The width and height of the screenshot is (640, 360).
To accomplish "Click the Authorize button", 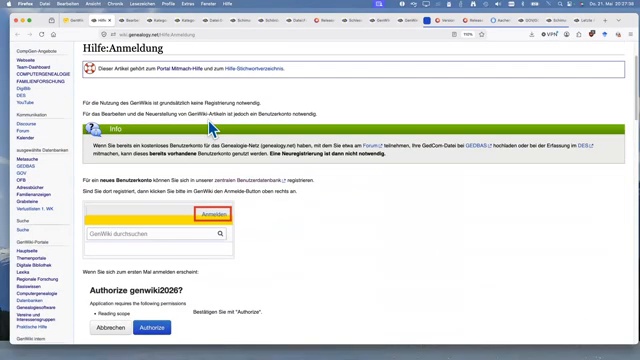I will (x=152, y=327).
